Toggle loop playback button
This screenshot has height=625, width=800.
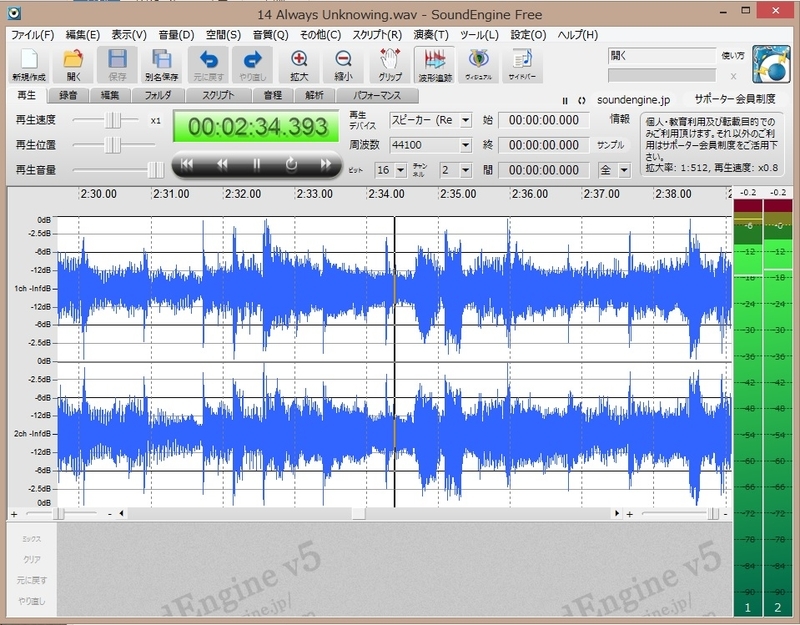tap(291, 164)
